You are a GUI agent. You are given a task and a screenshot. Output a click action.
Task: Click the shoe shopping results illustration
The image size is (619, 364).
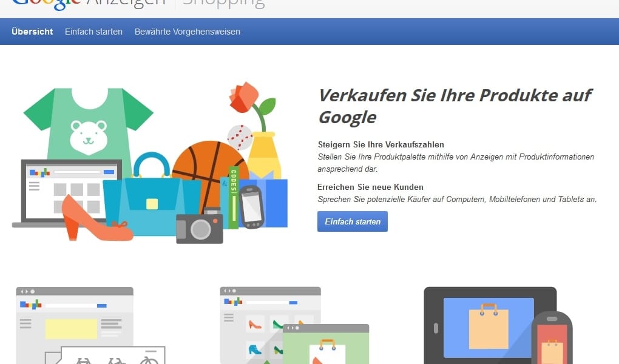click(294, 325)
